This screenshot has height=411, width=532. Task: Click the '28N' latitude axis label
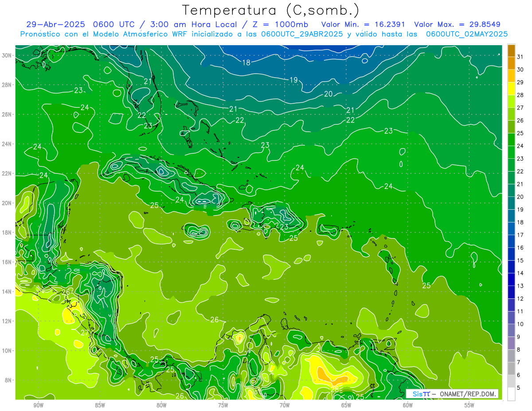click(x=7, y=85)
